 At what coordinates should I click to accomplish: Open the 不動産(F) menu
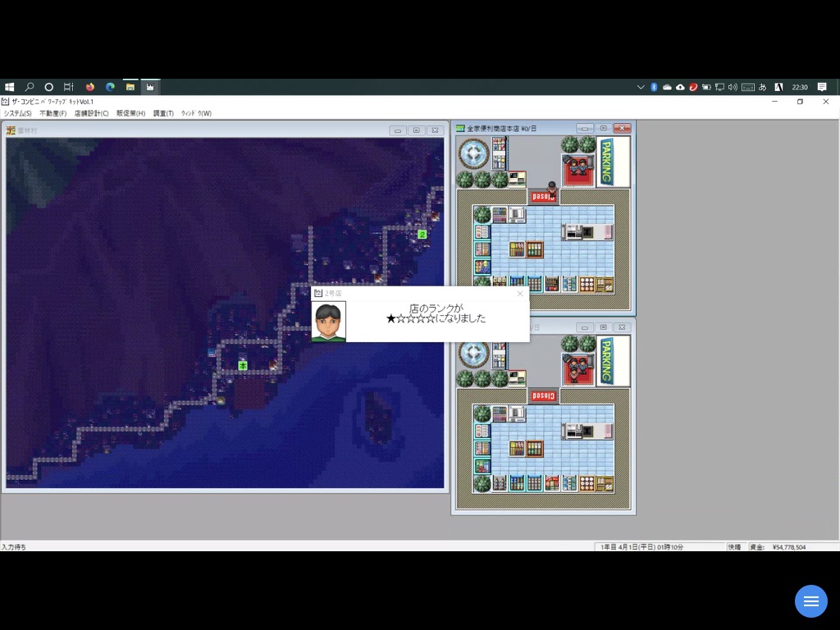click(52, 113)
